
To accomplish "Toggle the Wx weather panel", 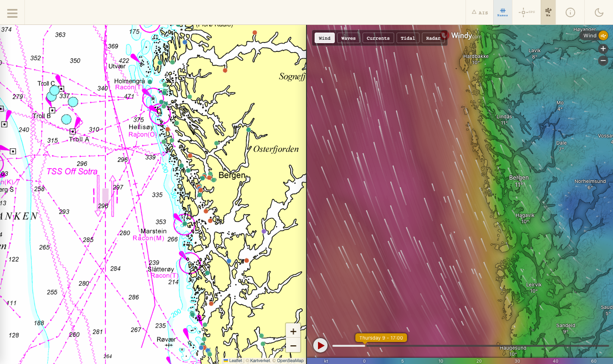I will tap(548, 12).
